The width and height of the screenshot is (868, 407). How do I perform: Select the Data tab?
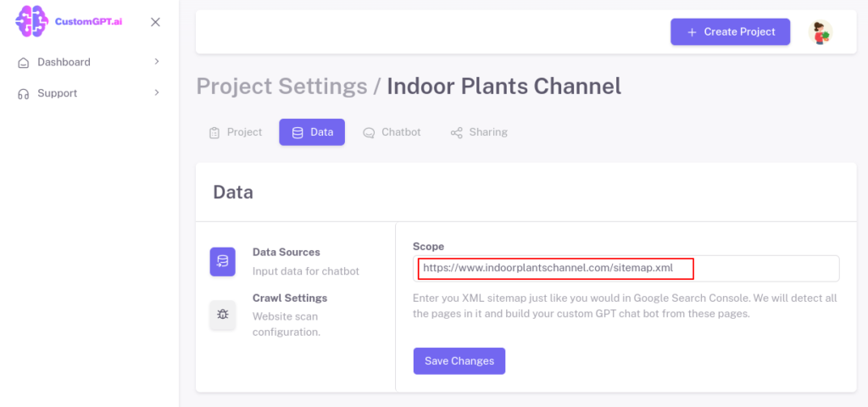[x=312, y=132]
